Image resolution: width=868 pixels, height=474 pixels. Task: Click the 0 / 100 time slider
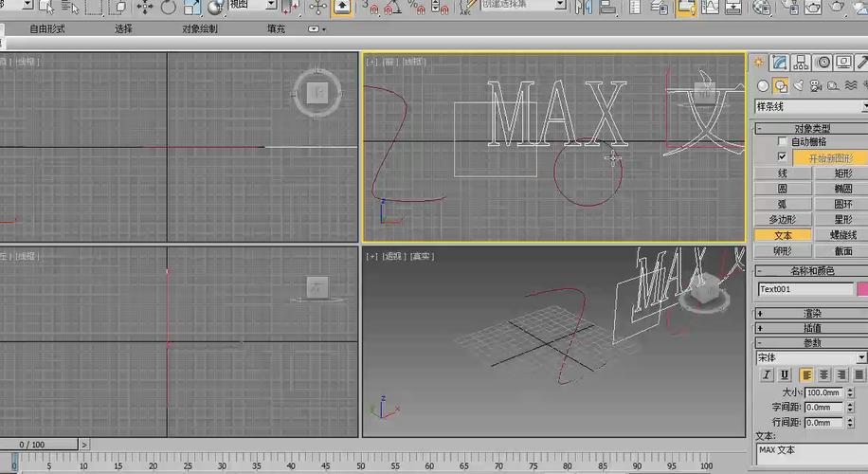(x=39, y=444)
